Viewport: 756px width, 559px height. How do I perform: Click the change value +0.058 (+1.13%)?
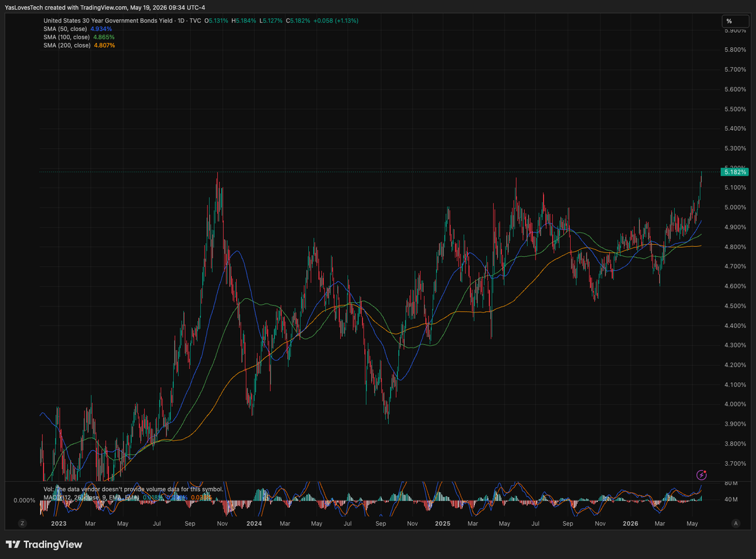coord(336,21)
